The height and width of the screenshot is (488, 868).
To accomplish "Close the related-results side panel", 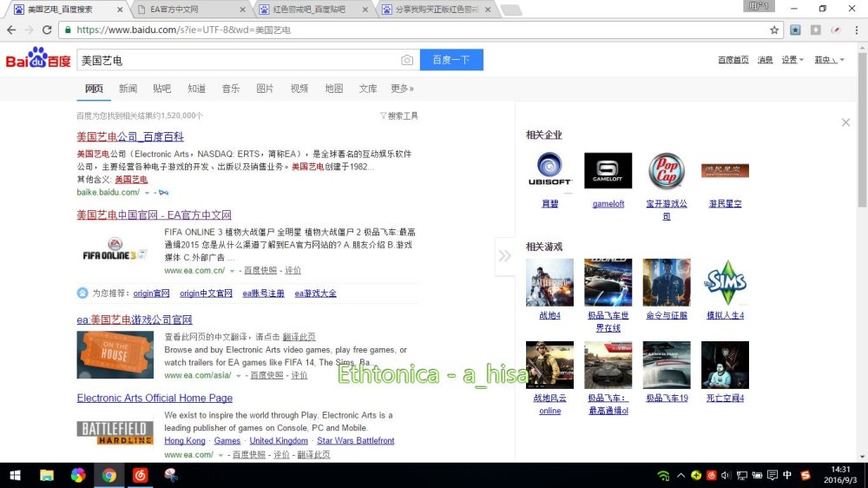I will pyautogui.click(x=845, y=122).
